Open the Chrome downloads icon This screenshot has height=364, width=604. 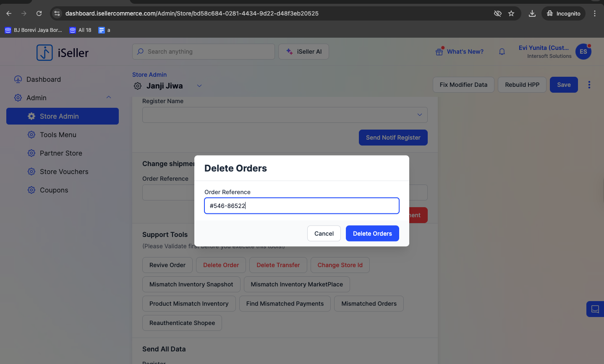coord(532,13)
